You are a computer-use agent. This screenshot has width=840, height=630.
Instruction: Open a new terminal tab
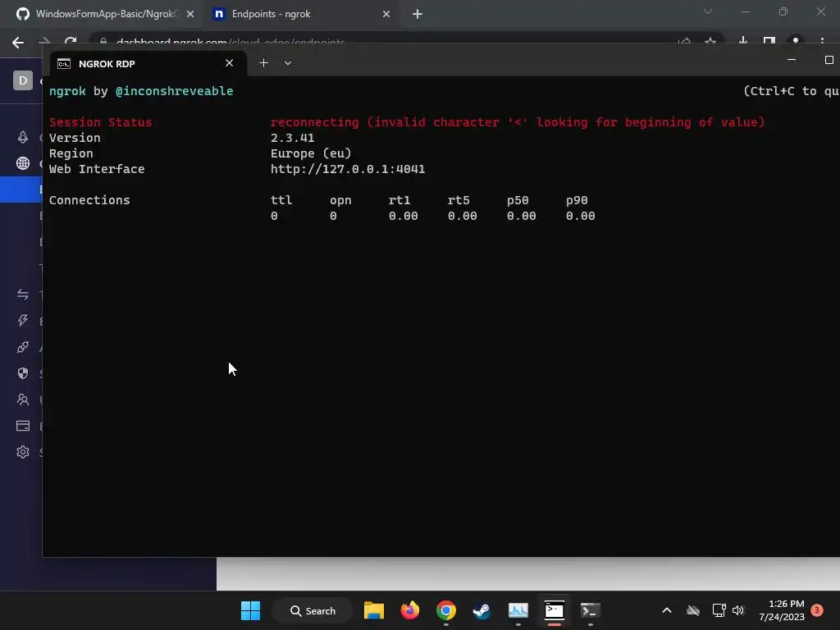point(263,63)
